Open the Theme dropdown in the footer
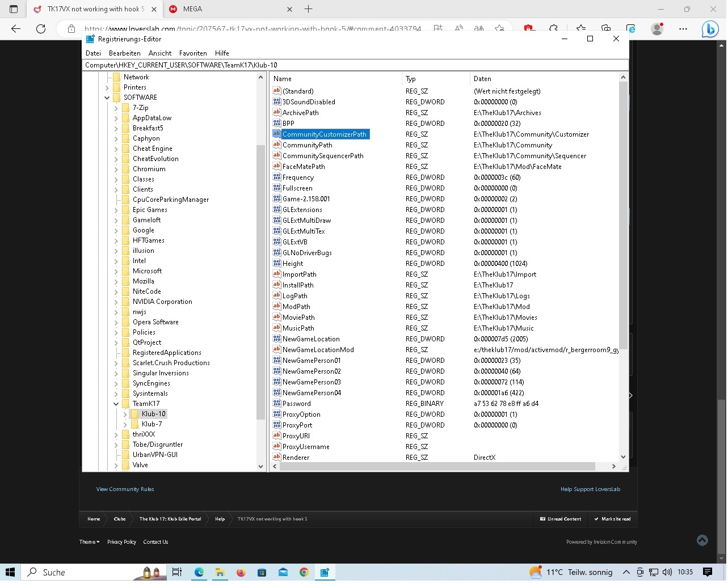 coord(89,542)
